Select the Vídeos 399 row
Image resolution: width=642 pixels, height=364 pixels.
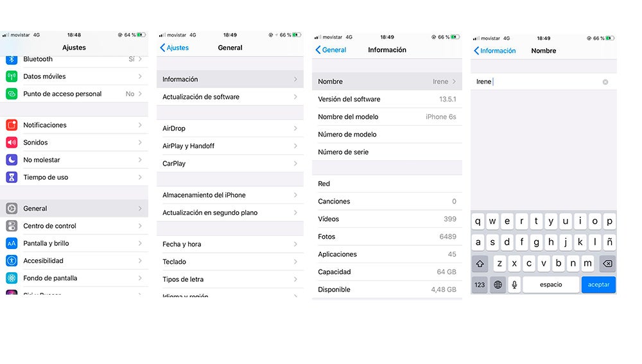point(387,219)
